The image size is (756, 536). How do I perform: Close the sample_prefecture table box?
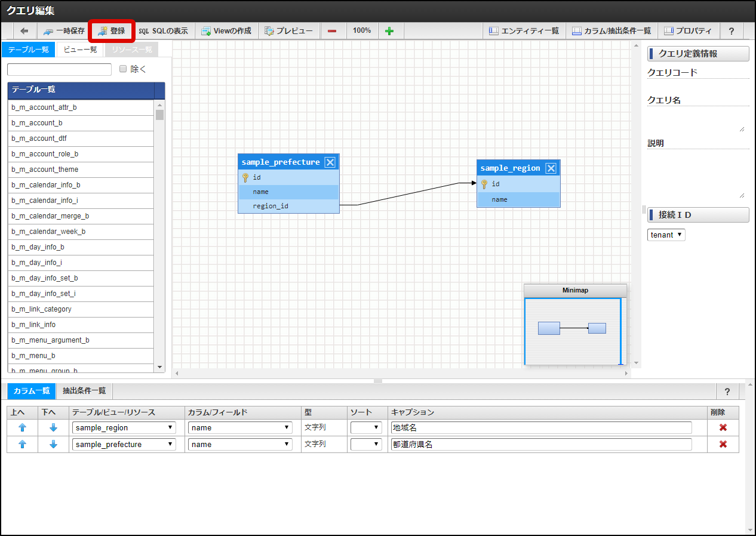pyautogui.click(x=330, y=162)
